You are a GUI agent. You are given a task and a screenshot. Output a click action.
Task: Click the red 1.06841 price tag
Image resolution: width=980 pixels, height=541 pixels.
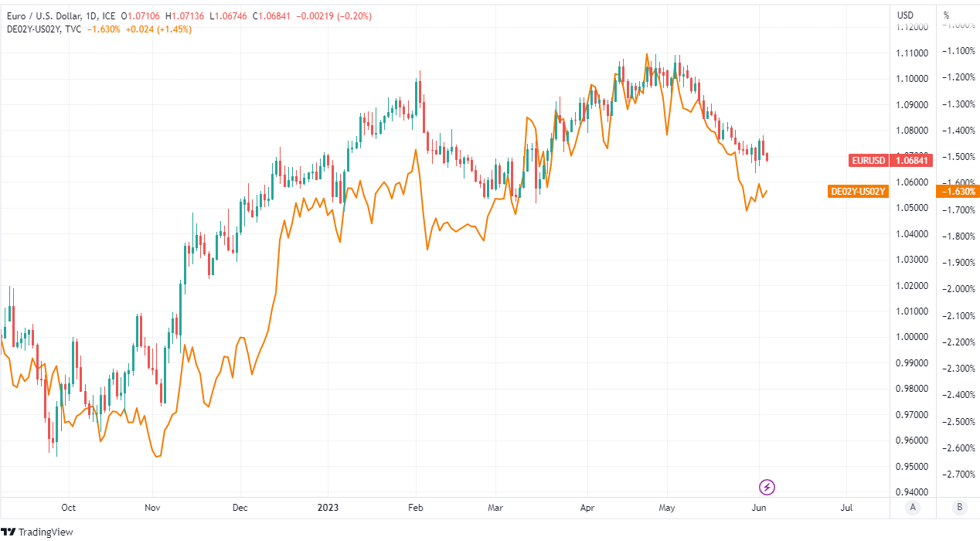point(912,161)
